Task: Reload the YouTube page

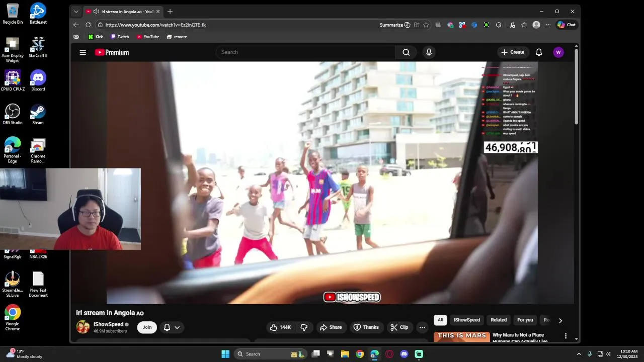Action: click(x=88, y=25)
